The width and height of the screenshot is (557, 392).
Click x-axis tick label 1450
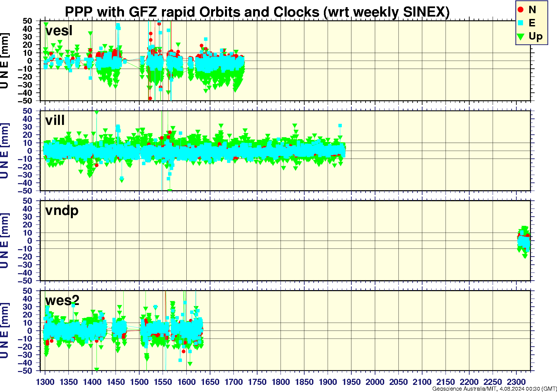point(116,382)
